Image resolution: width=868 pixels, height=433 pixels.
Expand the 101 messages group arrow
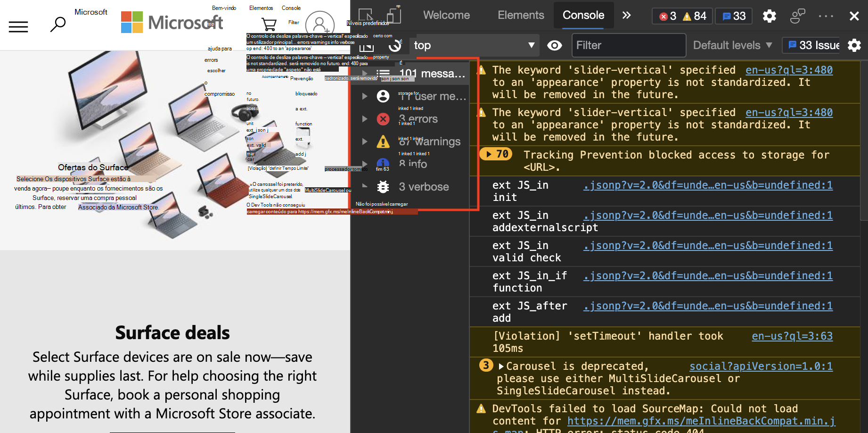coord(364,74)
